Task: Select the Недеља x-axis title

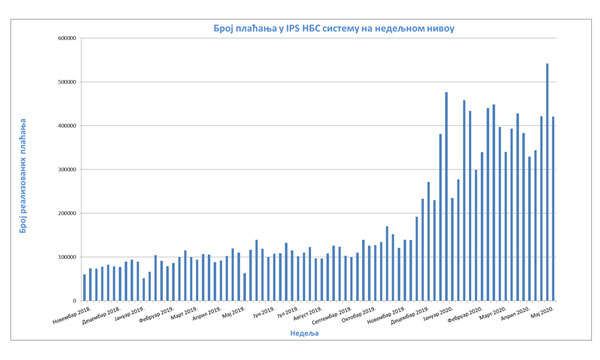Action: click(x=304, y=333)
